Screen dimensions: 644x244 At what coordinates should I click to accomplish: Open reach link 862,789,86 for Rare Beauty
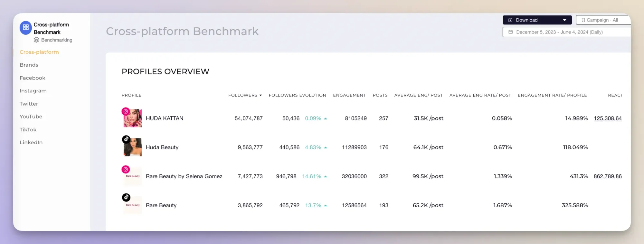click(608, 176)
